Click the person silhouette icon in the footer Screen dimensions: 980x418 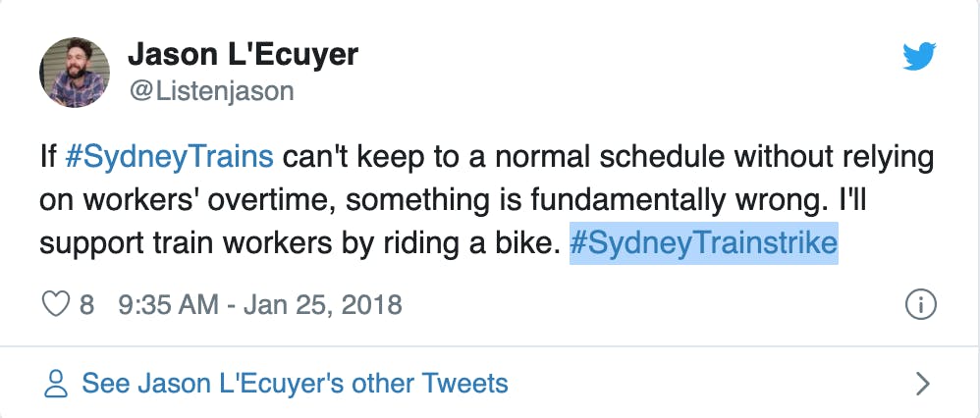point(56,383)
